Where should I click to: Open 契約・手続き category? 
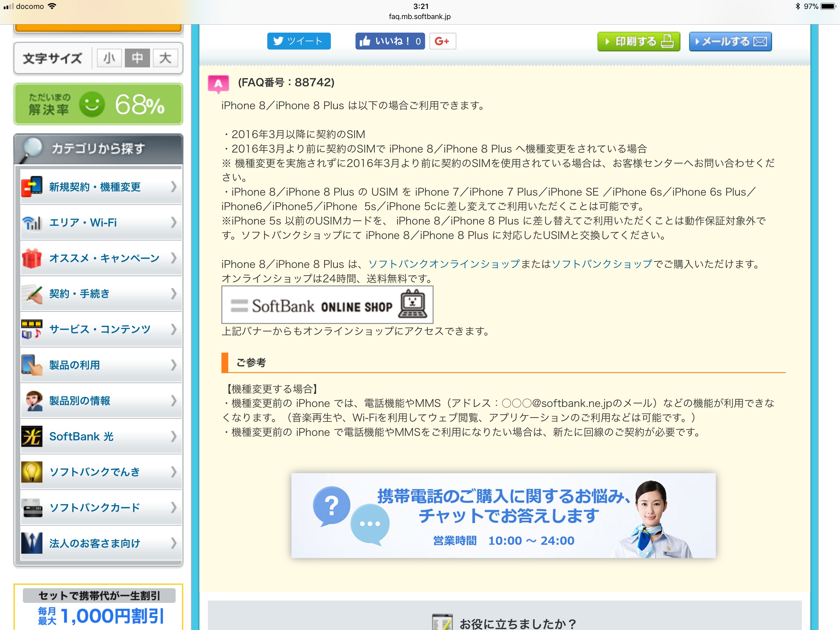pos(79,293)
